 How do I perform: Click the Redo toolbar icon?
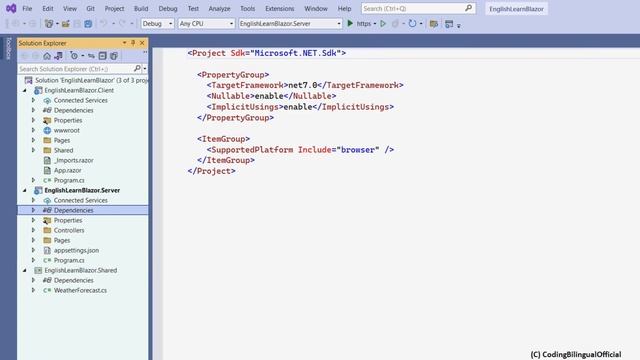click(122, 24)
